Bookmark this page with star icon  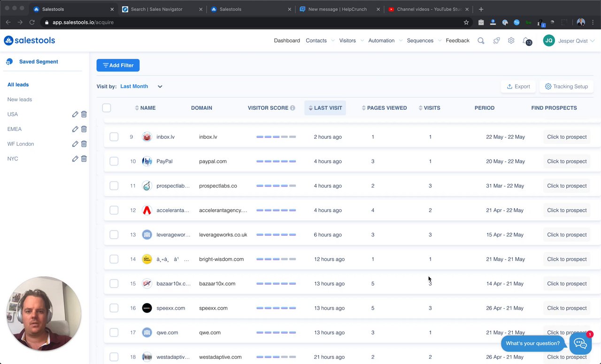click(466, 22)
